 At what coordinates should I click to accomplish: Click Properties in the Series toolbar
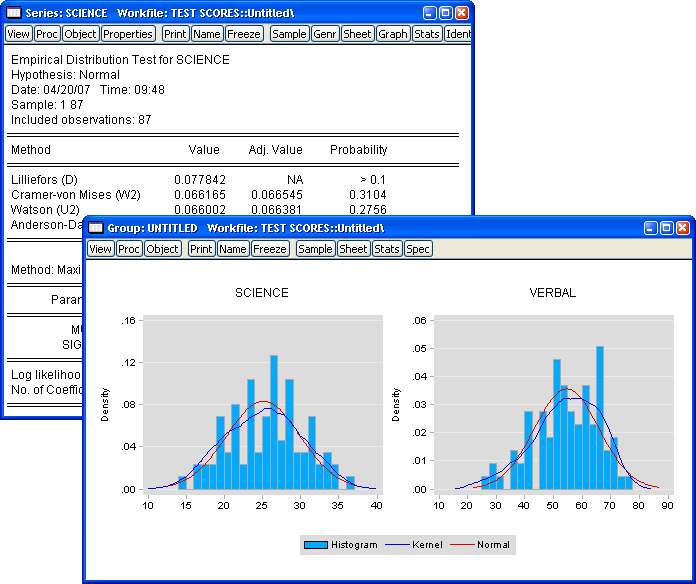129,34
